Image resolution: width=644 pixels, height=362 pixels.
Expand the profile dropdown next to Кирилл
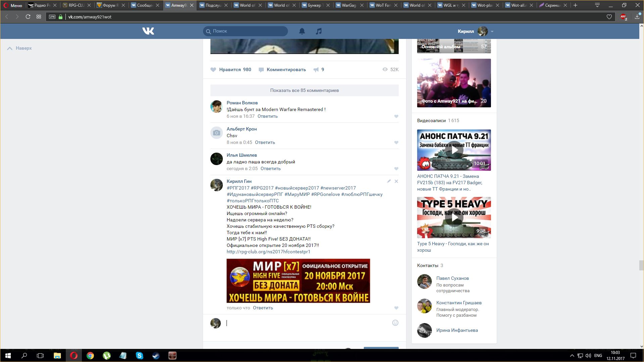[492, 32]
